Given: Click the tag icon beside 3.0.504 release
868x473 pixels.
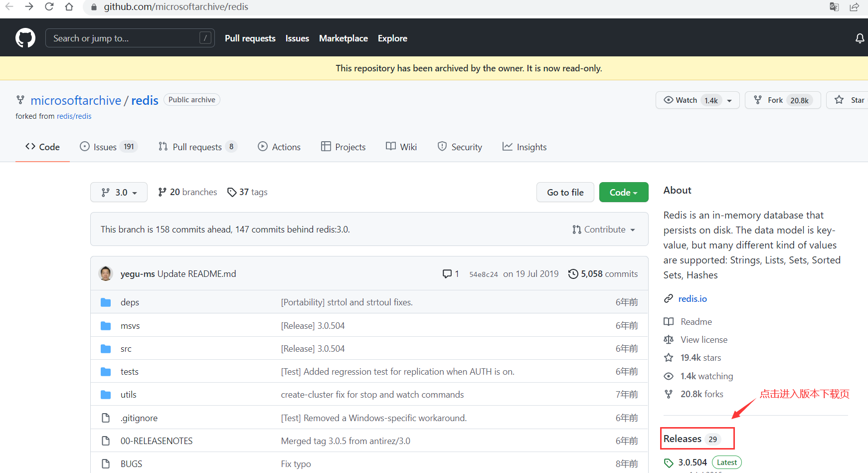Looking at the screenshot, I should 669,463.
